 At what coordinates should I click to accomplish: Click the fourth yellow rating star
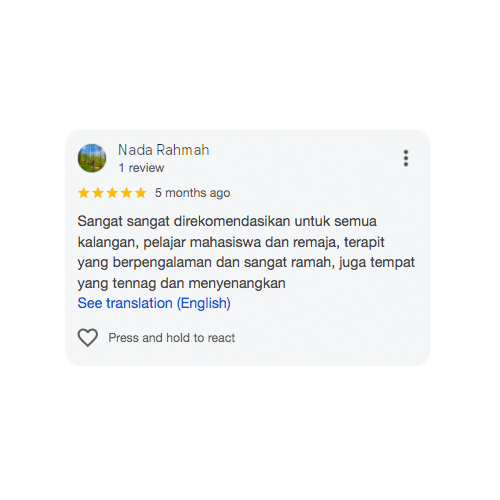pos(127,193)
